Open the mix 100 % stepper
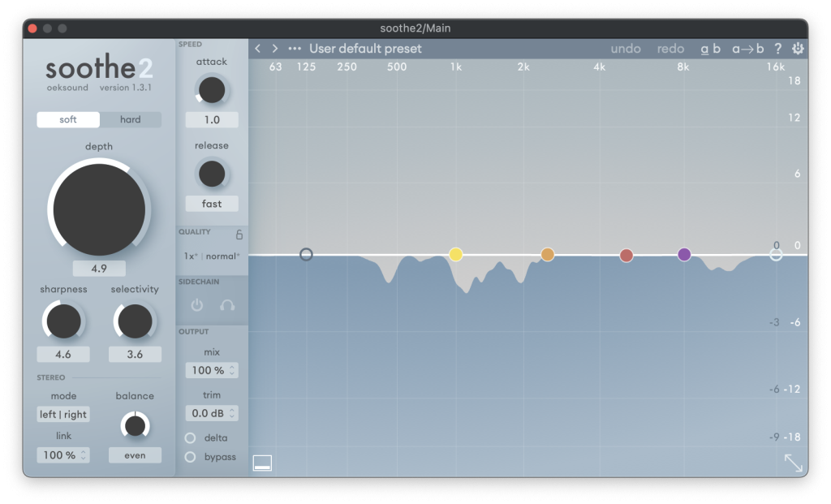 (x=212, y=370)
